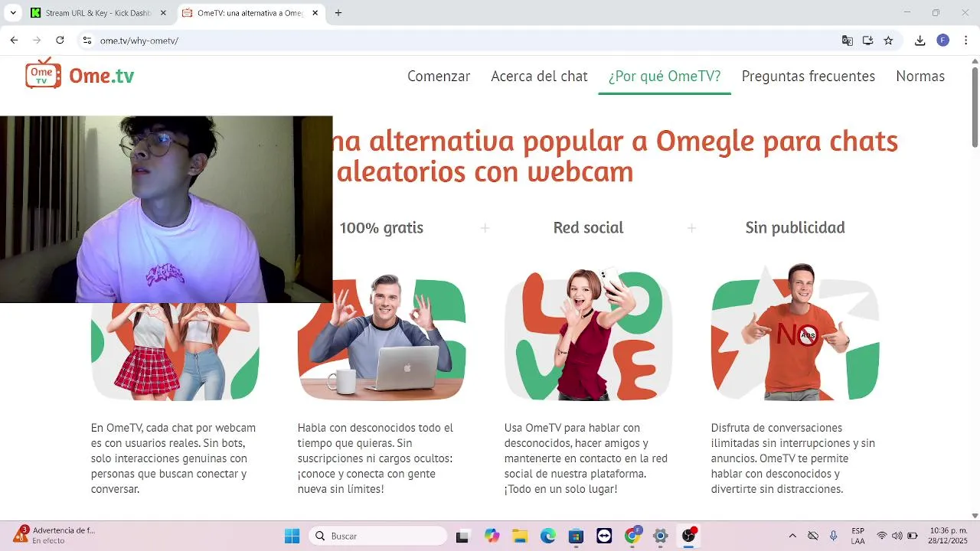This screenshot has height=551, width=980.
Task: Click the two girls heart illustration
Action: [175, 351]
